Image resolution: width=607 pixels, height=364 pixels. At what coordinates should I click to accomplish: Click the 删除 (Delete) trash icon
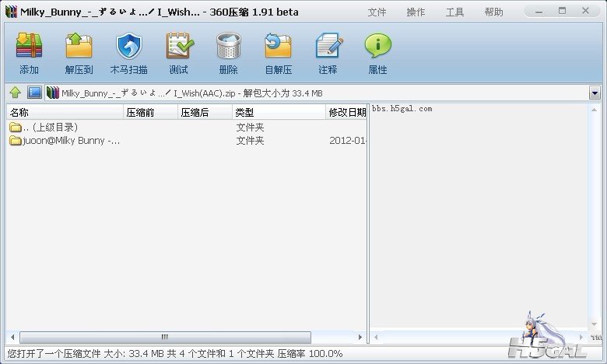(228, 53)
